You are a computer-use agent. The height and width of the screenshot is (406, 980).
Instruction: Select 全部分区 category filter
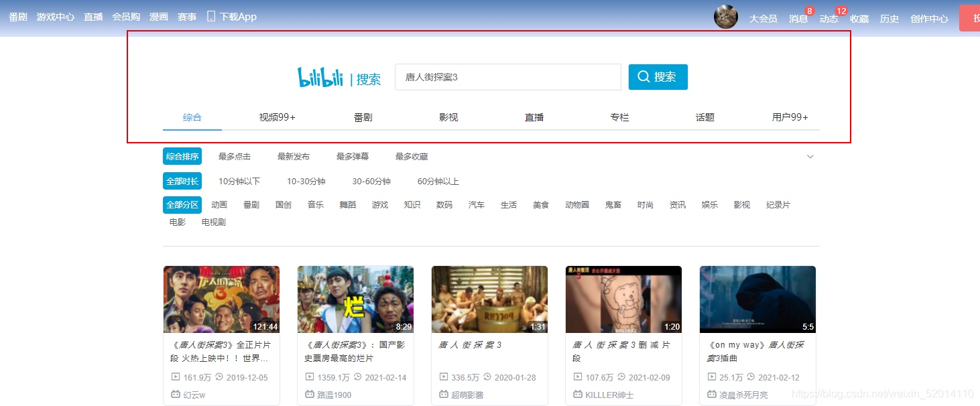pyautogui.click(x=182, y=205)
